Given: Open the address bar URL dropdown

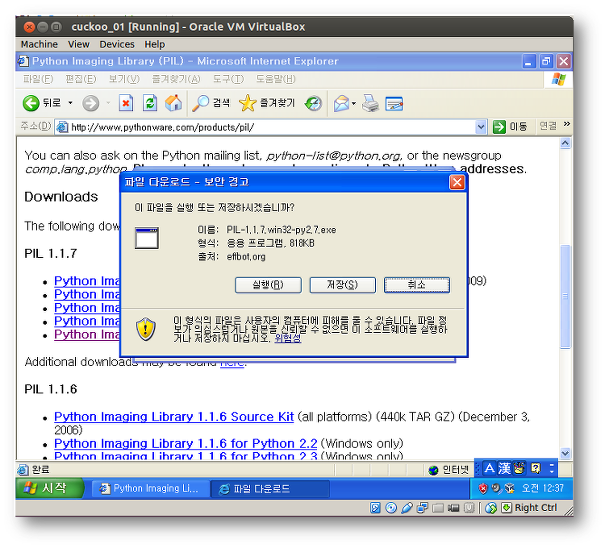Looking at the screenshot, I should (480, 127).
